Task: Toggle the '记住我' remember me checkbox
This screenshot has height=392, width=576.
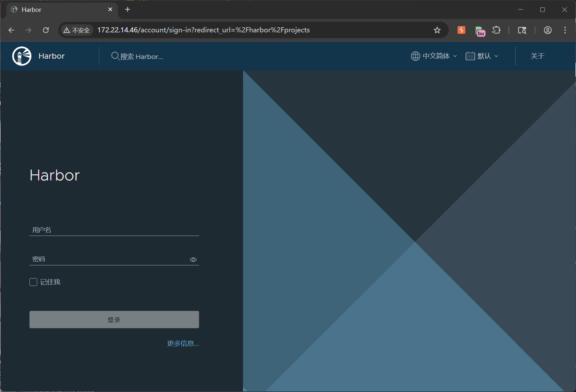Action: point(33,282)
